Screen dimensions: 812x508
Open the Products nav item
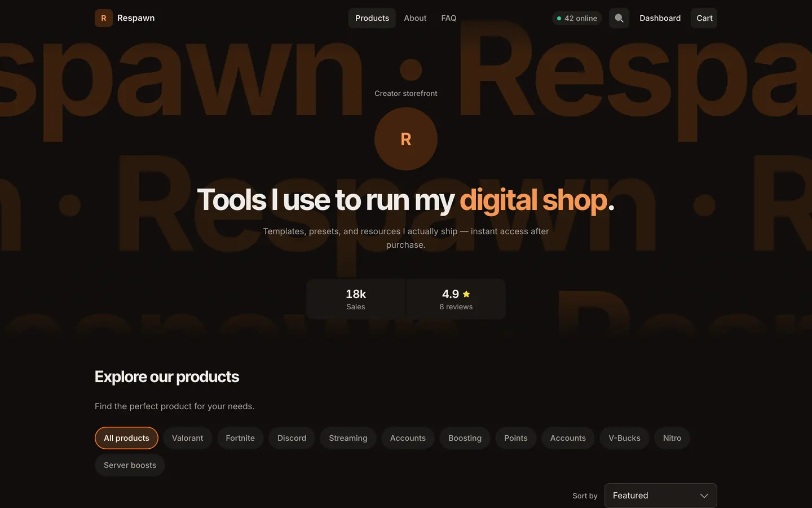(372, 18)
